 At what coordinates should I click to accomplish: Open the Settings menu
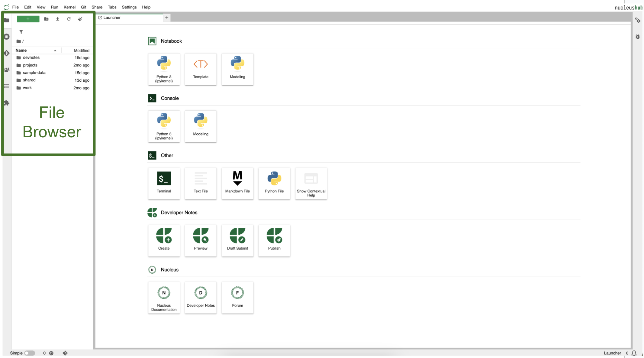[x=129, y=7]
